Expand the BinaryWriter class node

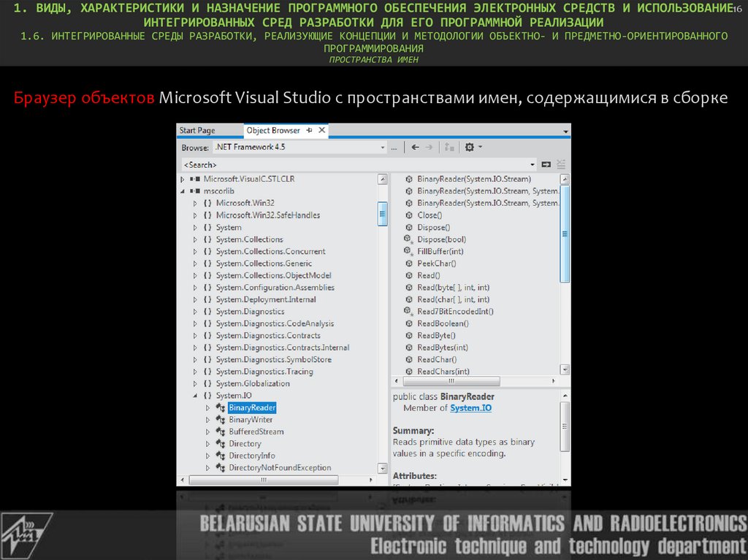click(x=207, y=421)
